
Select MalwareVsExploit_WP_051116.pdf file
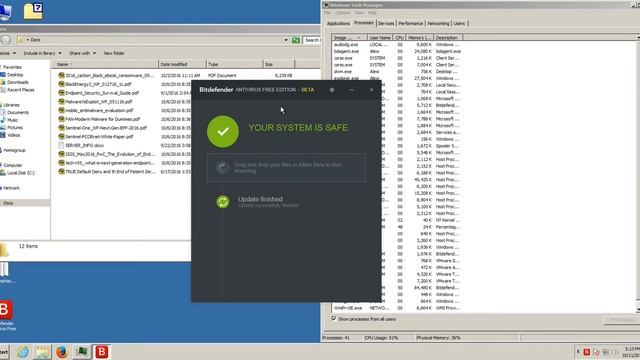pyautogui.click(x=99, y=102)
